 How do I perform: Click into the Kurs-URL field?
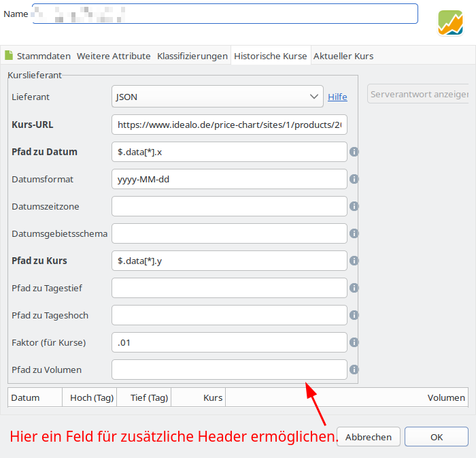(229, 125)
